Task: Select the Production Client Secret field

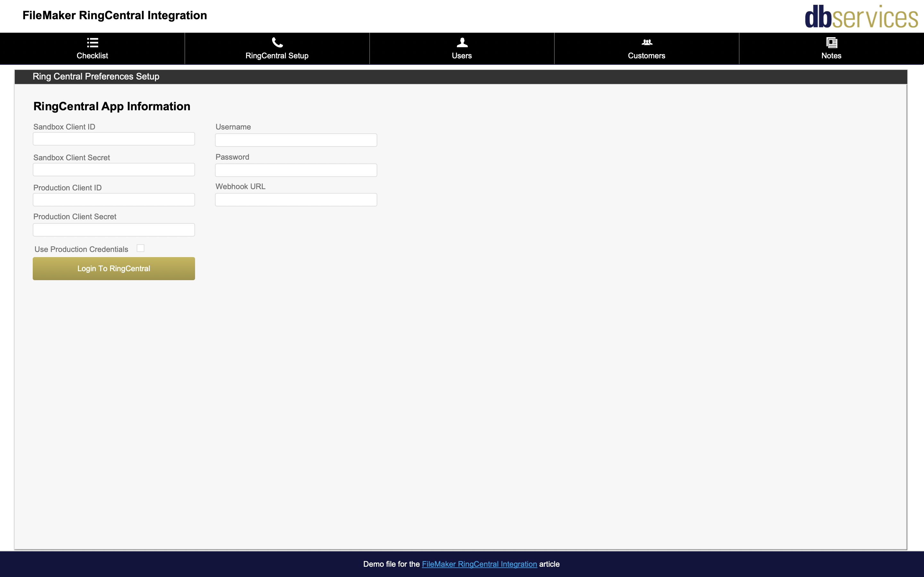Action: [114, 229]
